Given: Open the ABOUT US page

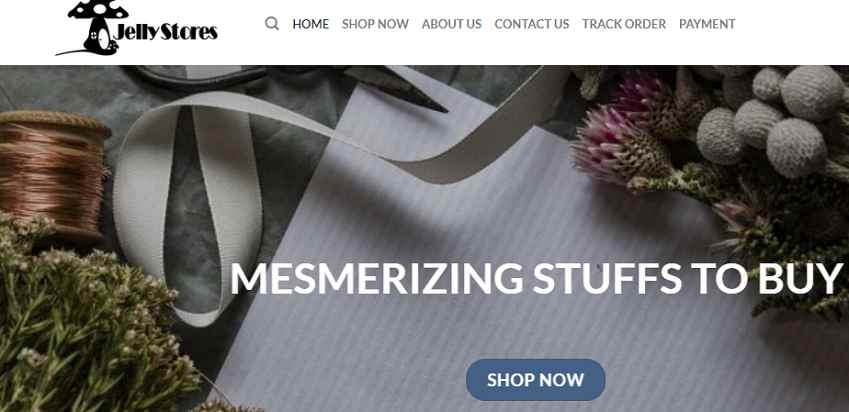Looking at the screenshot, I should pyautogui.click(x=452, y=24).
